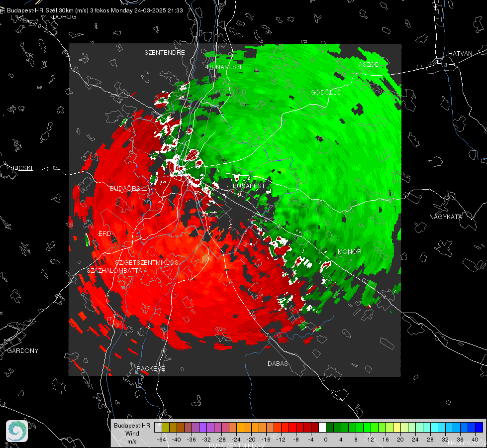Click the BICSKE map label

tap(23, 168)
